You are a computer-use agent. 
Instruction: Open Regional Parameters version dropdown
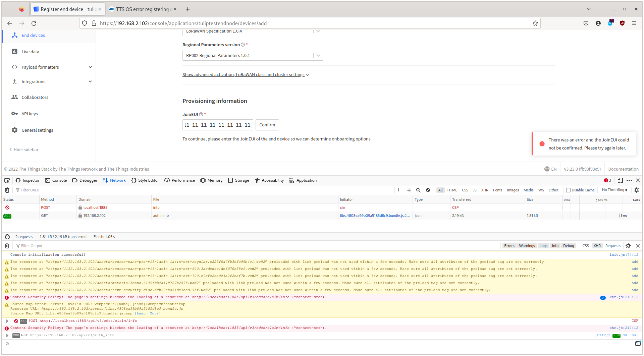[x=253, y=55]
